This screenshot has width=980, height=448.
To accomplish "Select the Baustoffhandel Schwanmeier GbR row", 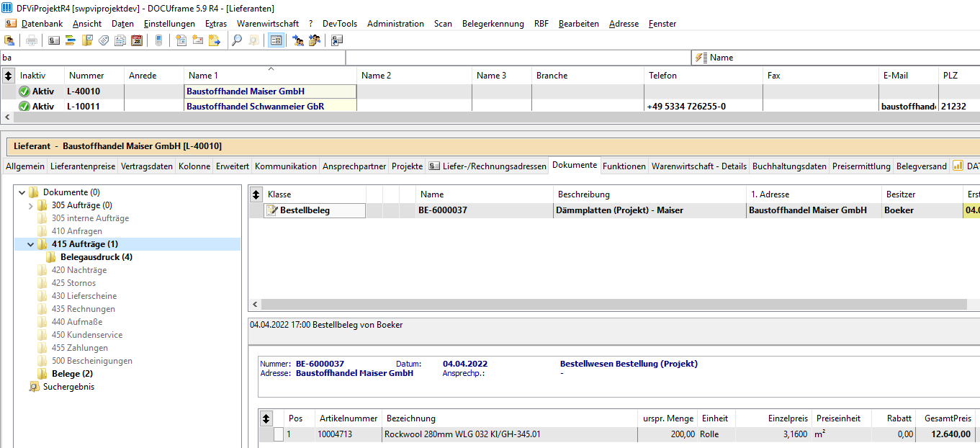I will coord(490,106).
